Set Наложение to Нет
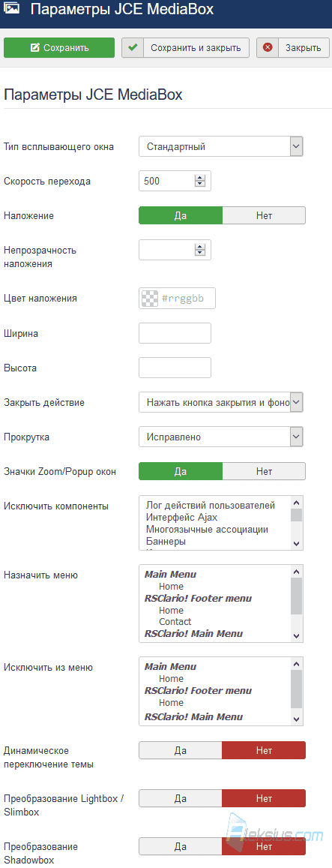The height and width of the screenshot is (868, 332). point(264,215)
